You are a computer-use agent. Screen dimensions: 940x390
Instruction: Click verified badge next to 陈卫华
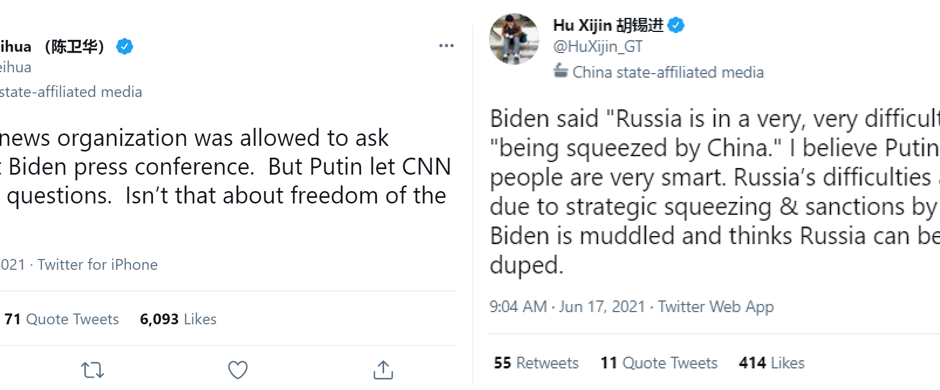125,46
